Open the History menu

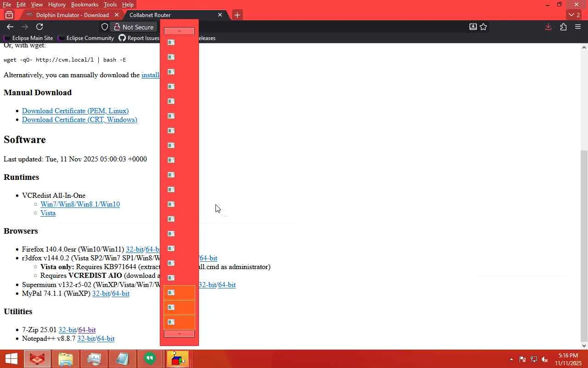(57, 5)
